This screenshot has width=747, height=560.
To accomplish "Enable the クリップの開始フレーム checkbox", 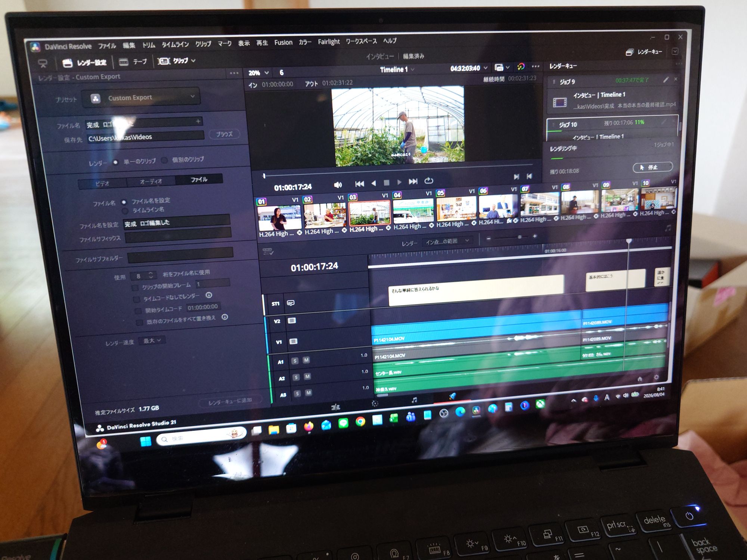I will pos(135,288).
